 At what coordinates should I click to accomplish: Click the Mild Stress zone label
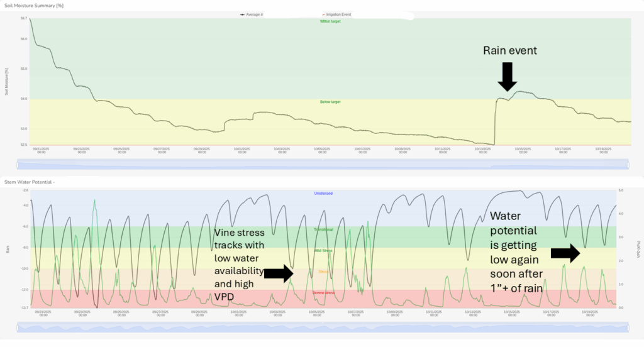[323, 250]
